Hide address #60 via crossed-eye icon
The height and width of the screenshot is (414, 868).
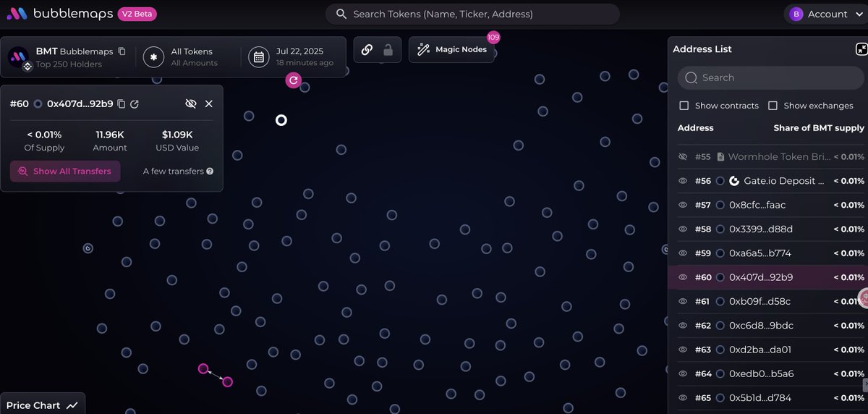[191, 103]
